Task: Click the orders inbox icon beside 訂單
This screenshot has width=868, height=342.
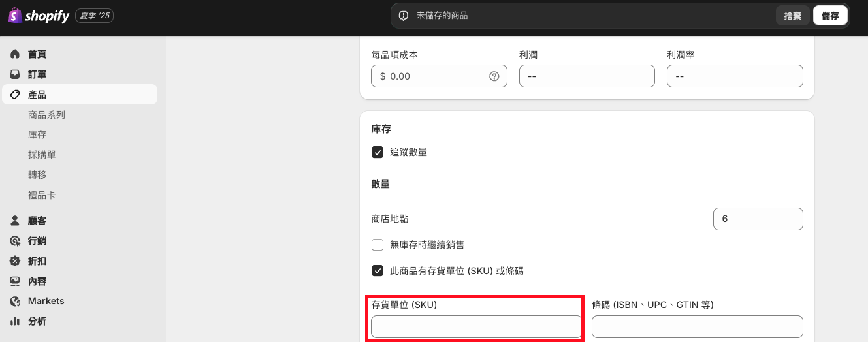Action: pos(15,74)
